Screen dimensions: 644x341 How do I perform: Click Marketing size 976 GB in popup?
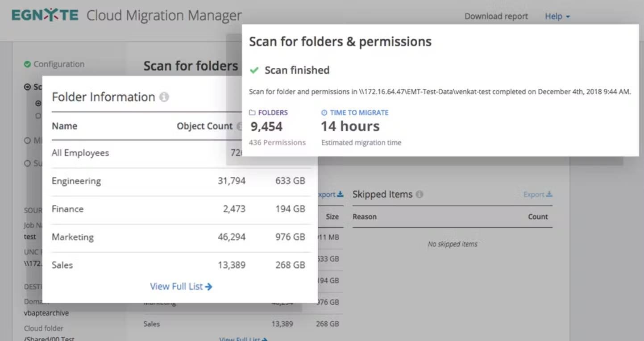[x=290, y=237]
